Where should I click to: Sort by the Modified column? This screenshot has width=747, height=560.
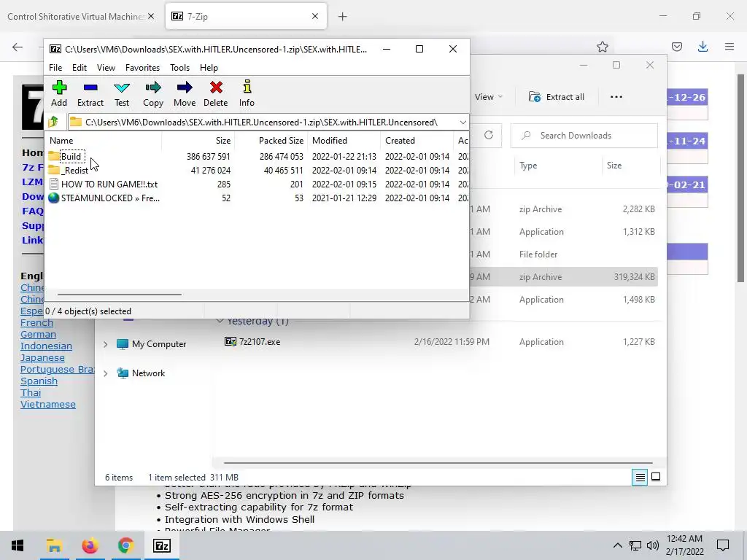pos(344,141)
